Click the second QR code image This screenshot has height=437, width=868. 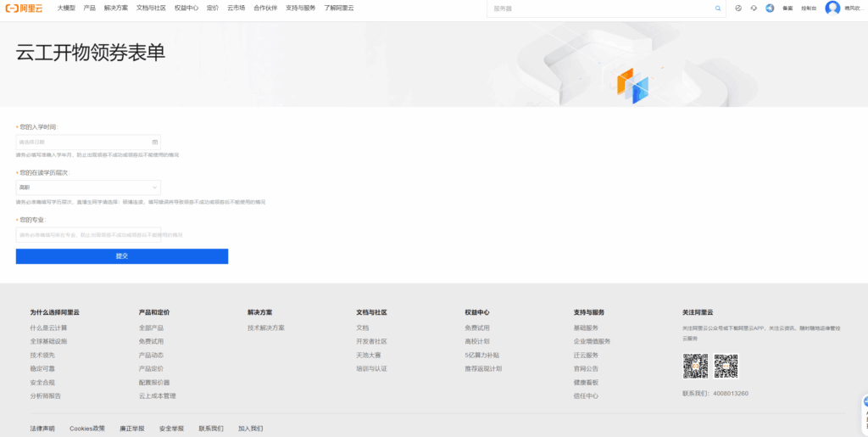click(726, 367)
